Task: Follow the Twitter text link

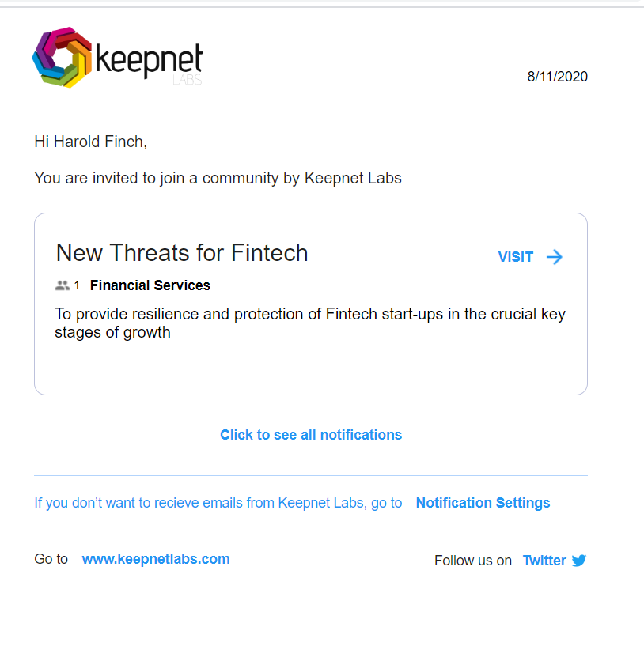Action: click(544, 561)
